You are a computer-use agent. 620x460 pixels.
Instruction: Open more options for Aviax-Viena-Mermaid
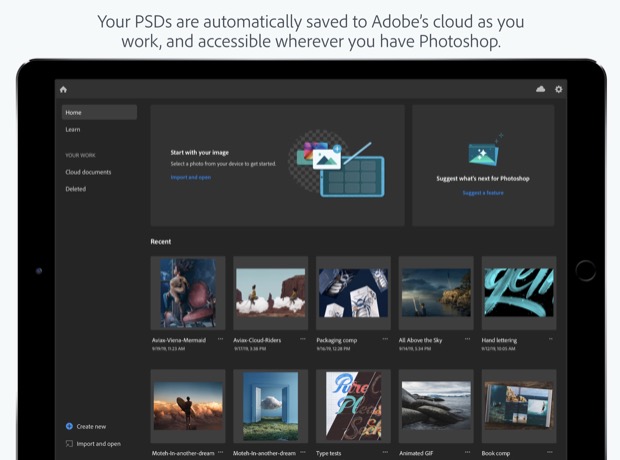coord(220,339)
